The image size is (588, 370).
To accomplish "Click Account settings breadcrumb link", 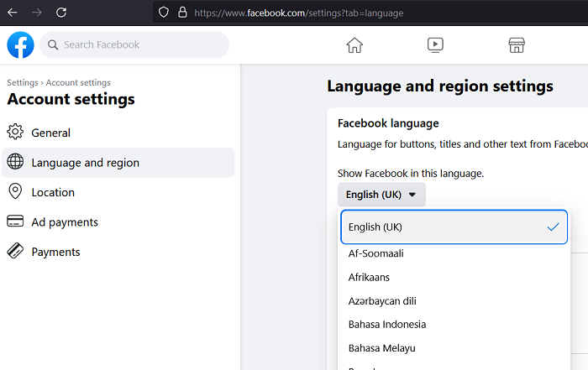I will click(x=78, y=82).
